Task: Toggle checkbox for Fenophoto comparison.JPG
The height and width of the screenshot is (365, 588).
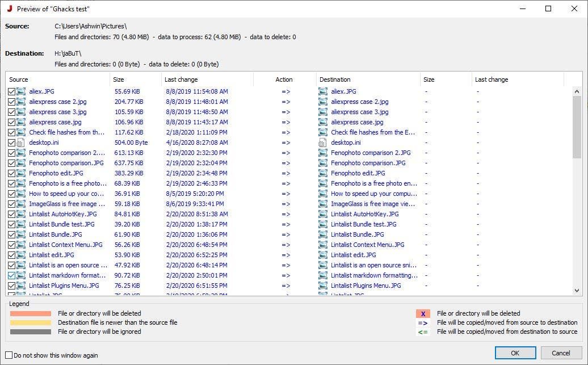Action: [x=11, y=163]
